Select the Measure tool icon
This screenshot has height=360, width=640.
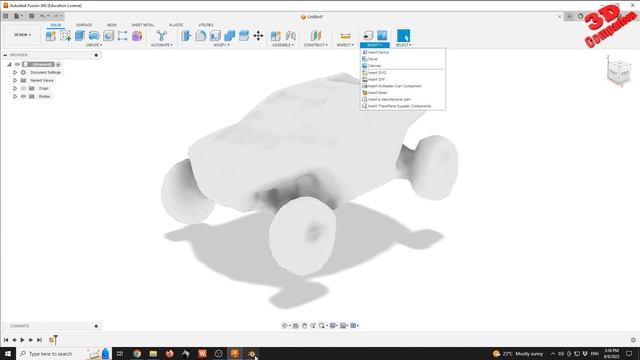pos(345,36)
